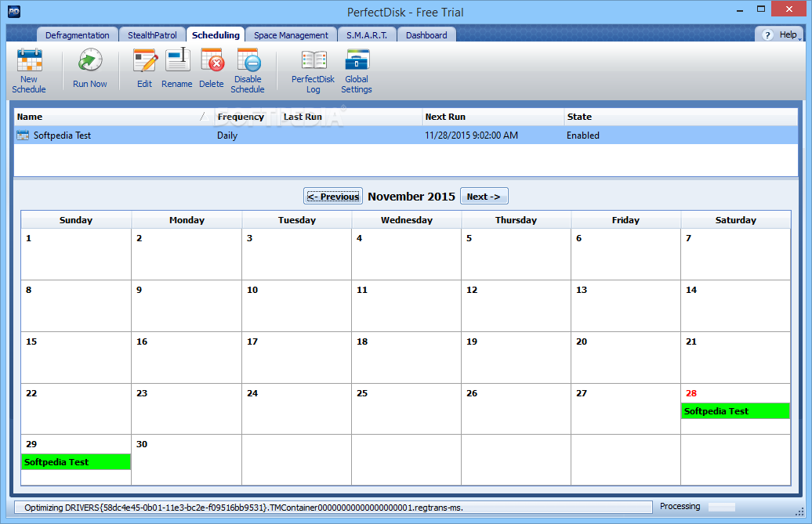Maximize the PerfectDisk window
This screenshot has height=524, width=812.
point(761,9)
